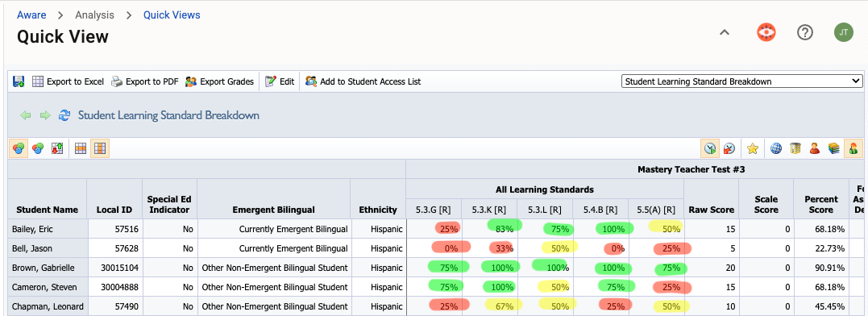The image size is (868, 316).
Task: Click the 5.3.G [R] standard header
Action: [434, 210]
